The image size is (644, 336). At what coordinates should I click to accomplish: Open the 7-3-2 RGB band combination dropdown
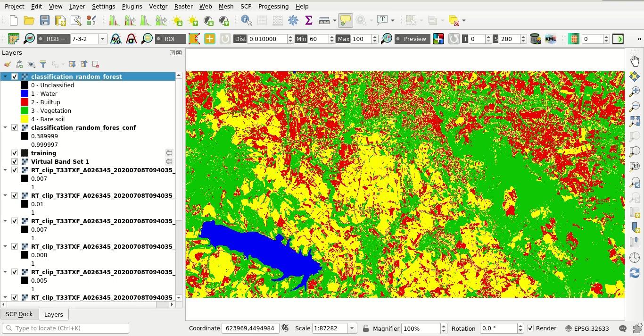point(102,39)
